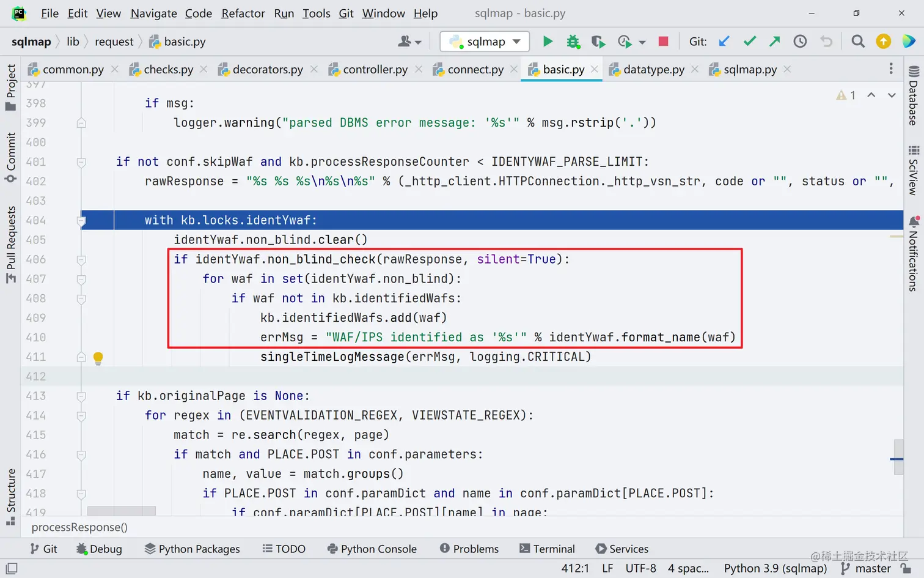Collapse the code block at line 401
The width and height of the screenshot is (924, 578).
[x=81, y=162]
